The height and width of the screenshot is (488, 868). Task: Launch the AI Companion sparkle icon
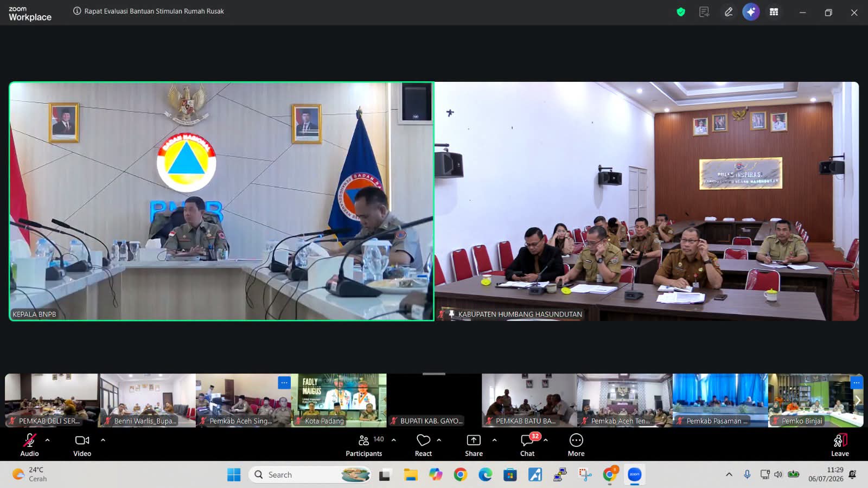point(751,12)
